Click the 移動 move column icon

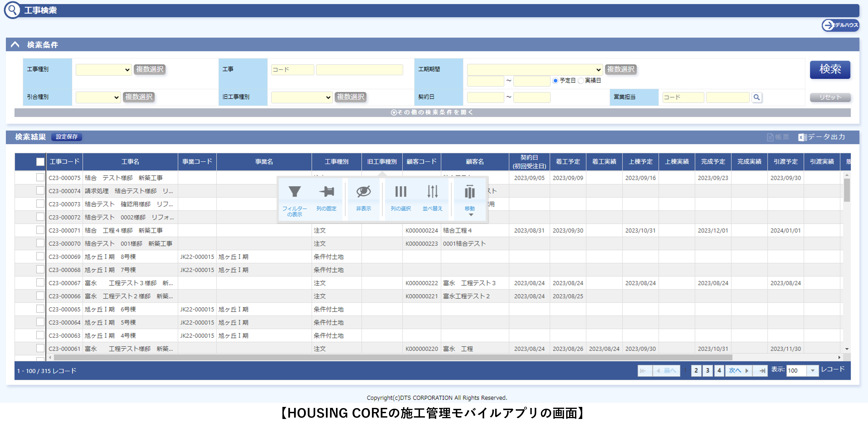click(x=470, y=192)
